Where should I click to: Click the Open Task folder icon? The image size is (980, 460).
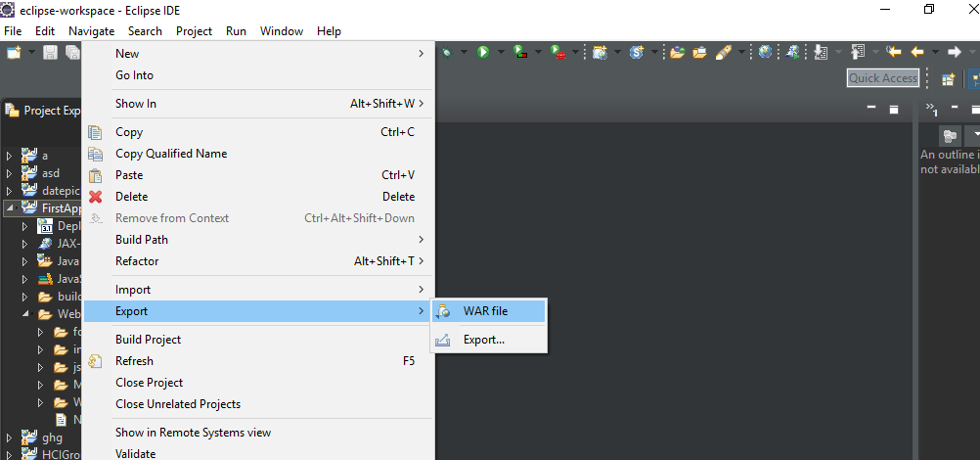(x=699, y=53)
